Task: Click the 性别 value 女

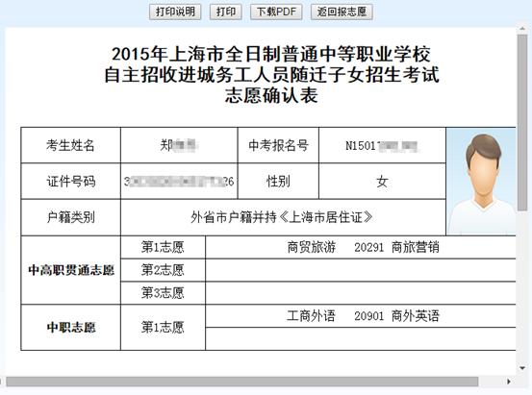Action: coord(382,182)
